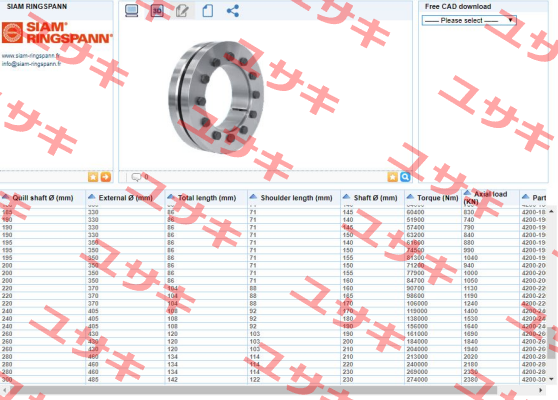Open the edit pencil icon
Image resolution: width=558 pixels, height=400 pixels.
pyautogui.click(x=182, y=11)
